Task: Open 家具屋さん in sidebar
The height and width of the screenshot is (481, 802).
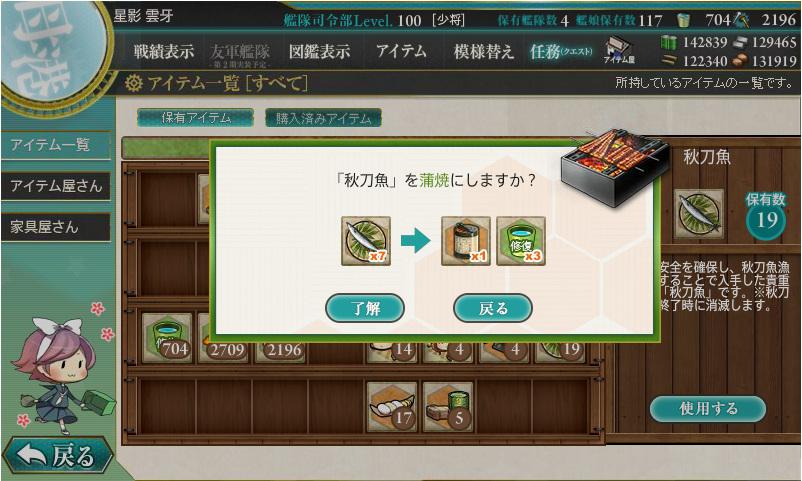Action: 56,227
